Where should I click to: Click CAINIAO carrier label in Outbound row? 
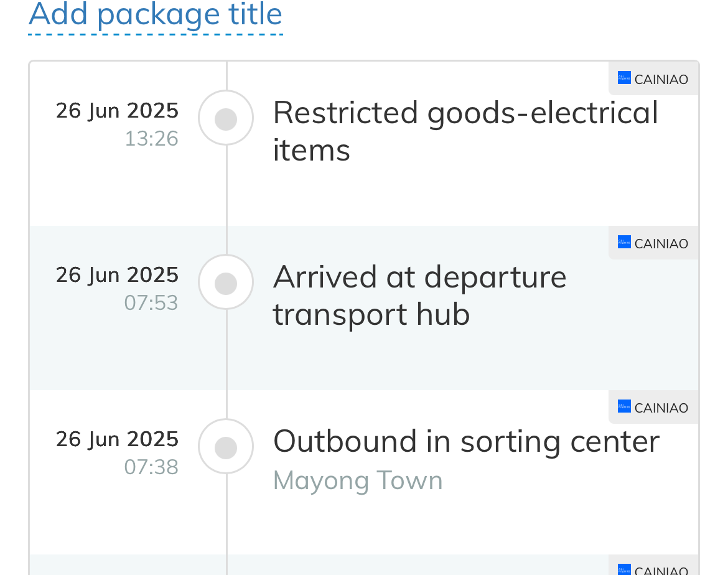(x=661, y=408)
